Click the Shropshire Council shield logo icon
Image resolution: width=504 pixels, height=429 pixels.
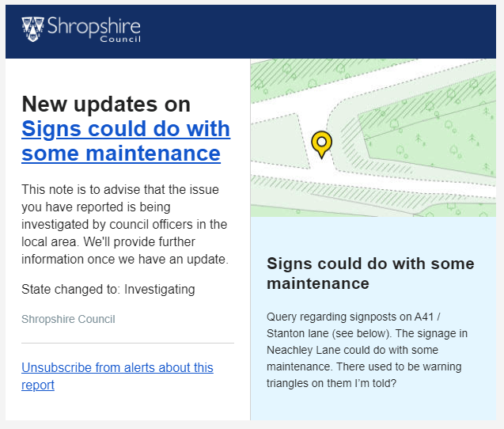32,29
